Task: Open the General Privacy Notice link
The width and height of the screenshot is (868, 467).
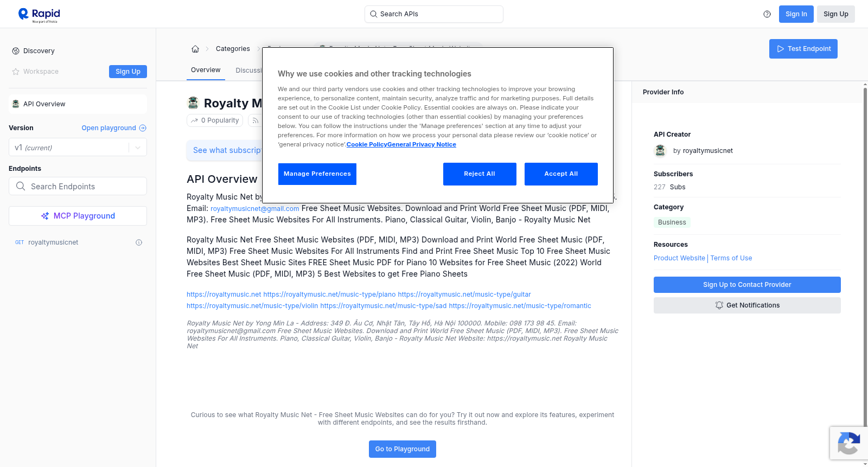Action: (422, 144)
